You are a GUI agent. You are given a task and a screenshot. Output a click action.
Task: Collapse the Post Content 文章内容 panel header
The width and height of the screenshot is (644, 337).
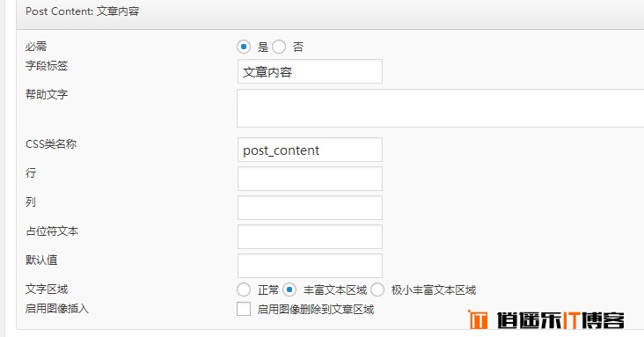point(330,14)
